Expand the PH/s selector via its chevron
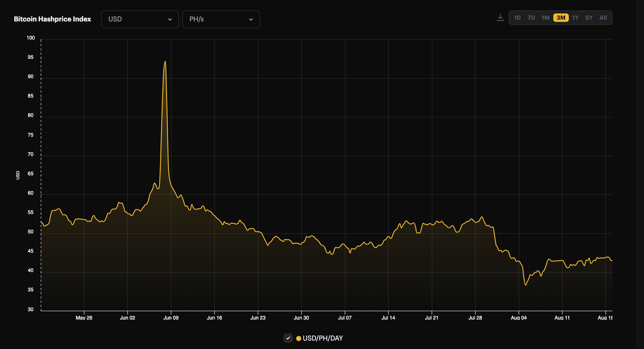Image resolution: width=644 pixels, height=349 pixels. [x=251, y=19]
